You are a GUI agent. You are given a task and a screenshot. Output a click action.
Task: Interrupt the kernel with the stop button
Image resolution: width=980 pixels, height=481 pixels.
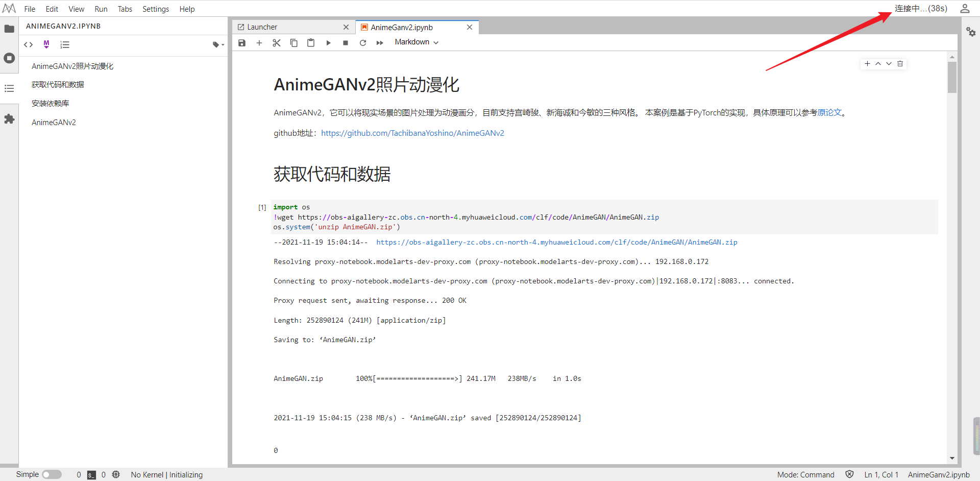click(x=346, y=43)
